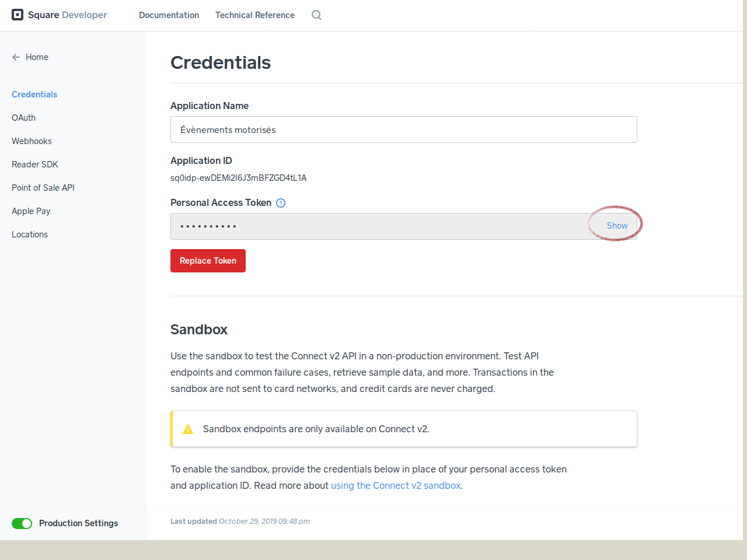Navigate to Reader SDK settings
Viewport: 747px width, 560px height.
(35, 164)
